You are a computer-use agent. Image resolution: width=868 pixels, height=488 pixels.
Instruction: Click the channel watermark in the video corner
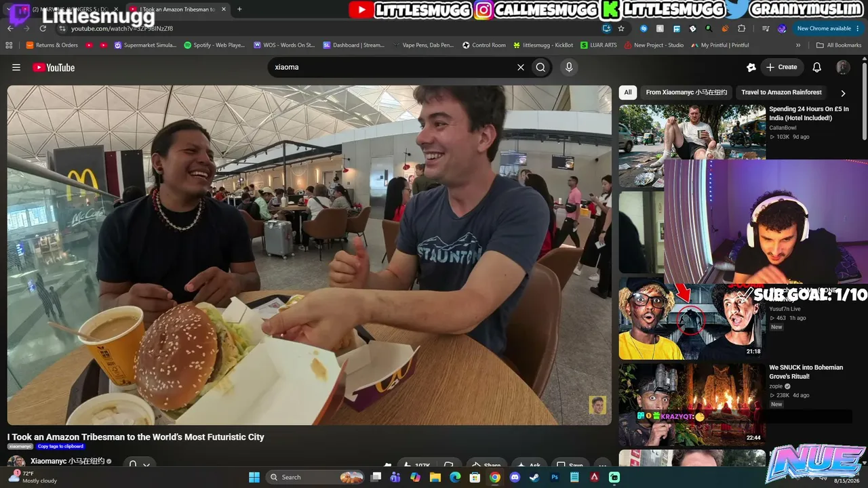pyautogui.click(x=597, y=405)
